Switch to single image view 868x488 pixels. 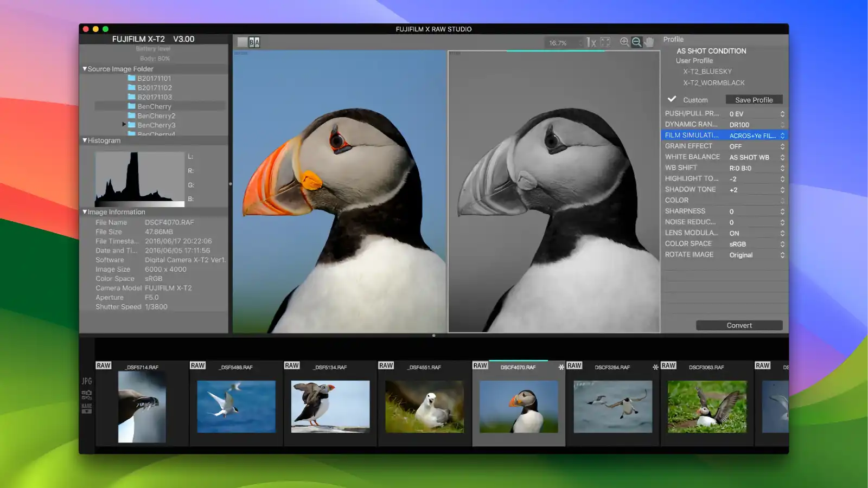(x=242, y=42)
